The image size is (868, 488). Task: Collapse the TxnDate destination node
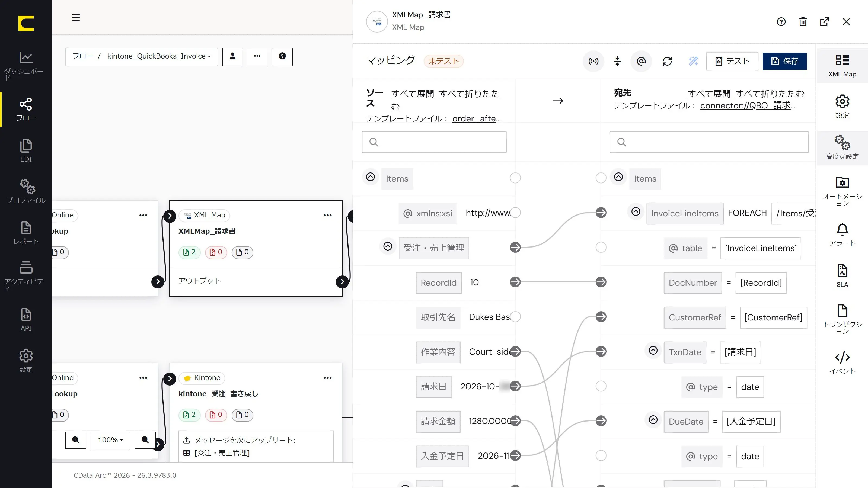(x=653, y=351)
